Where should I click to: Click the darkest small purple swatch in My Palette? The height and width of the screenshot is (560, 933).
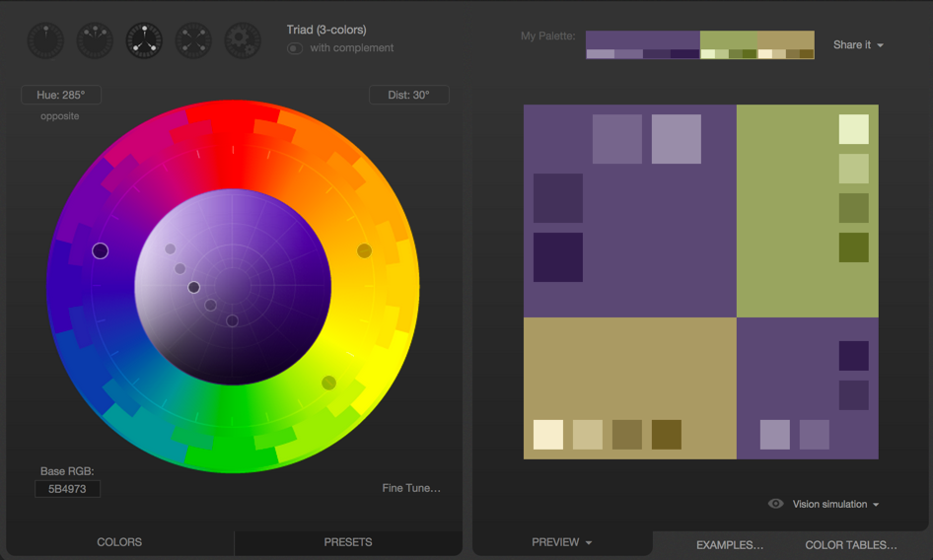(x=684, y=54)
